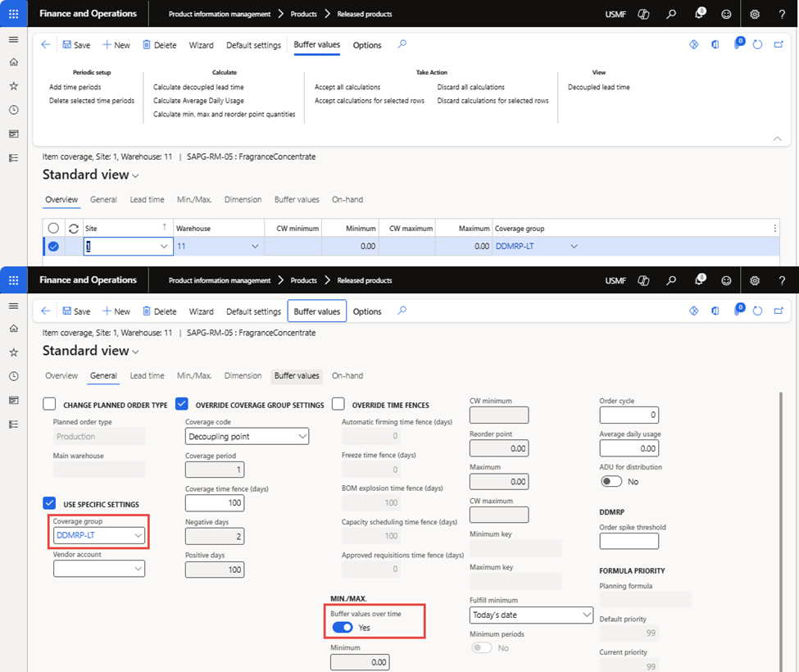
Task: Switch on ADU for distribution toggle
Action: click(611, 481)
